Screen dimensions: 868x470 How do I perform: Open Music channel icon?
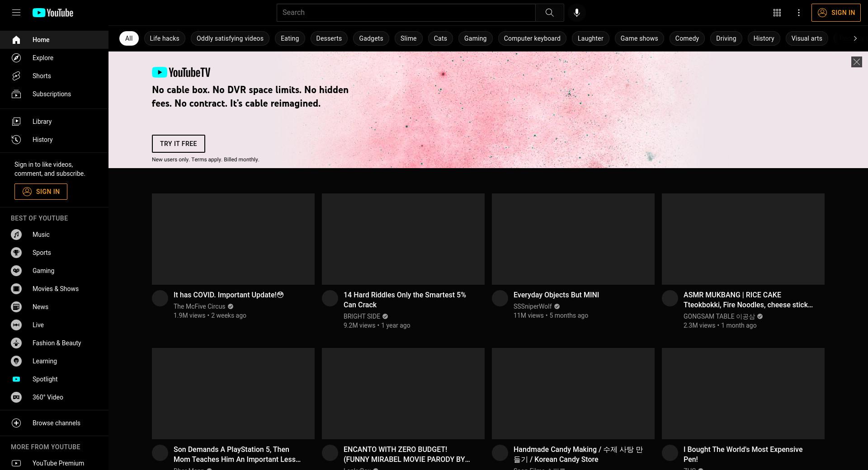[x=16, y=235]
